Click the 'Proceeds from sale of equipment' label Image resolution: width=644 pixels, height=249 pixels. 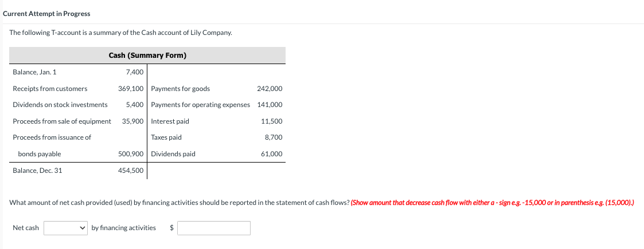tap(62, 121)
